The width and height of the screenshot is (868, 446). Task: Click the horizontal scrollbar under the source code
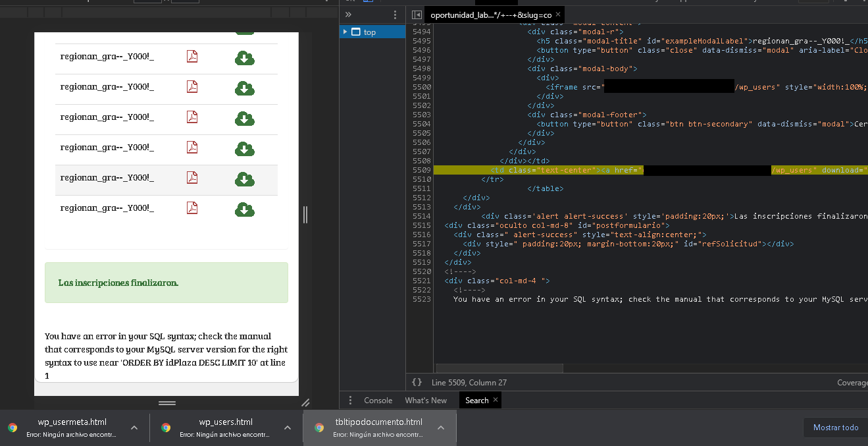(499, 369)
